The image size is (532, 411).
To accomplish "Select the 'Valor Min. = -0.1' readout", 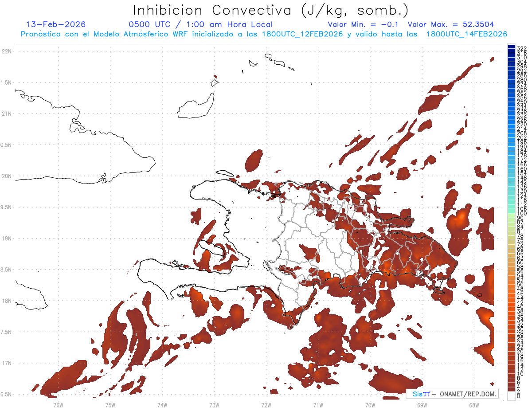I will click(x=363, y=24).
